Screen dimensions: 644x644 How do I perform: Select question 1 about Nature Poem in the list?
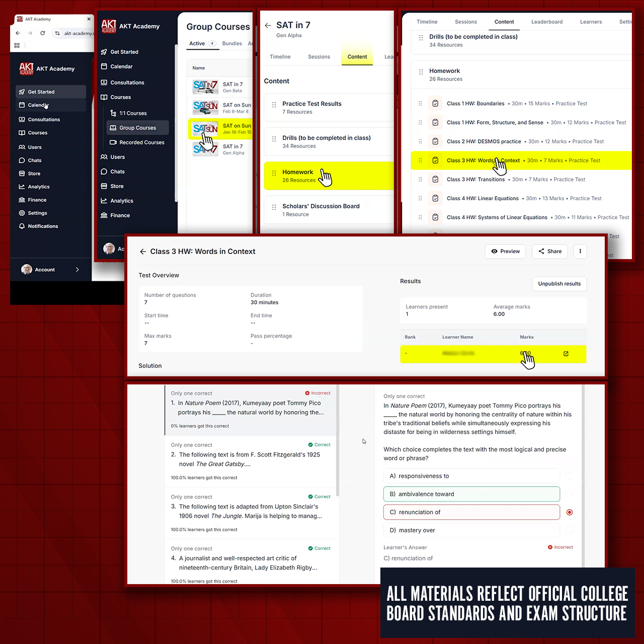click(251, 410)
